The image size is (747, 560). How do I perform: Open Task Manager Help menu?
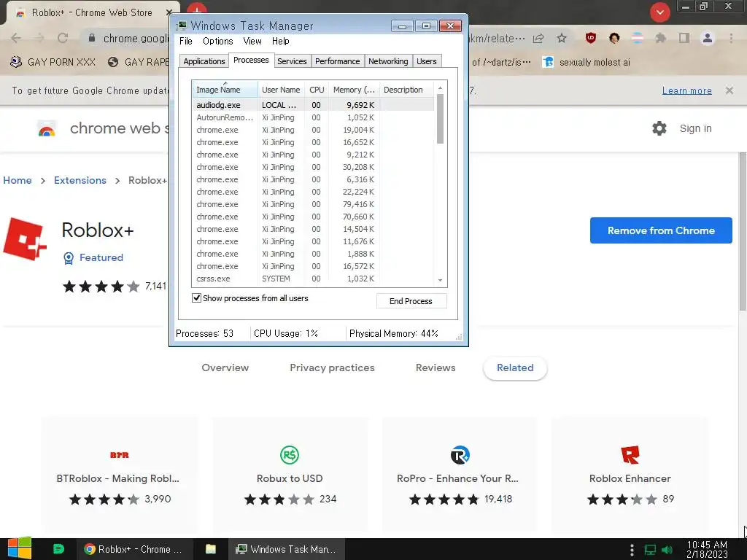point(281,41)
